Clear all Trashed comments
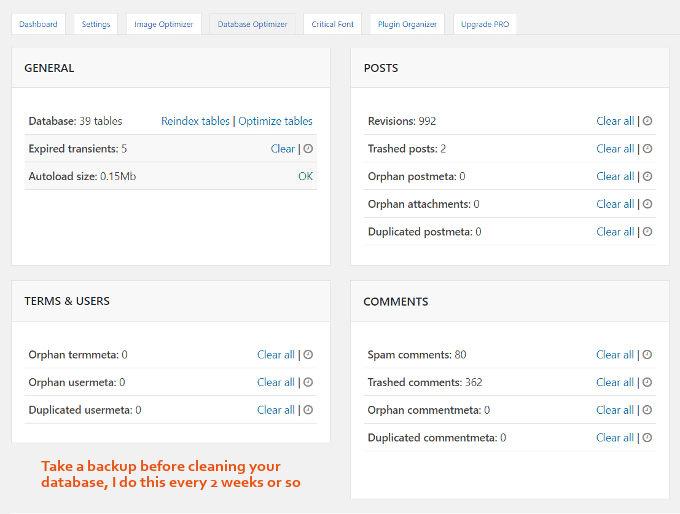The height and width of the screenshot is (514, 680). pos(615,382)
